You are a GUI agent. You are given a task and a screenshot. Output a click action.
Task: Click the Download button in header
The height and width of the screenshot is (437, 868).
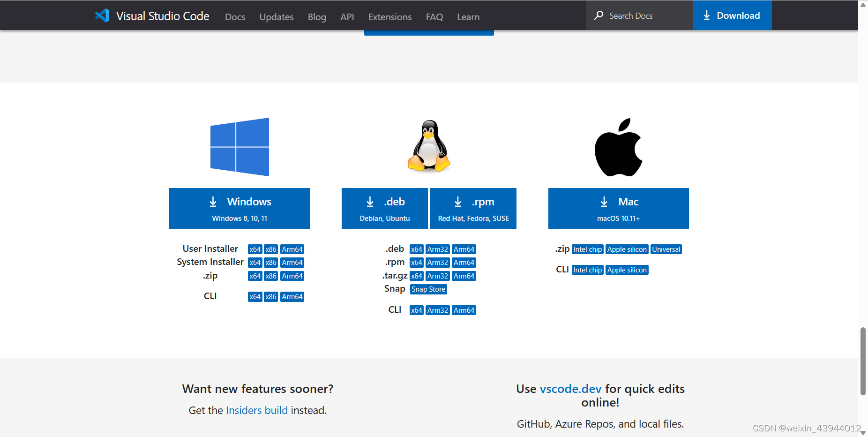732,15
